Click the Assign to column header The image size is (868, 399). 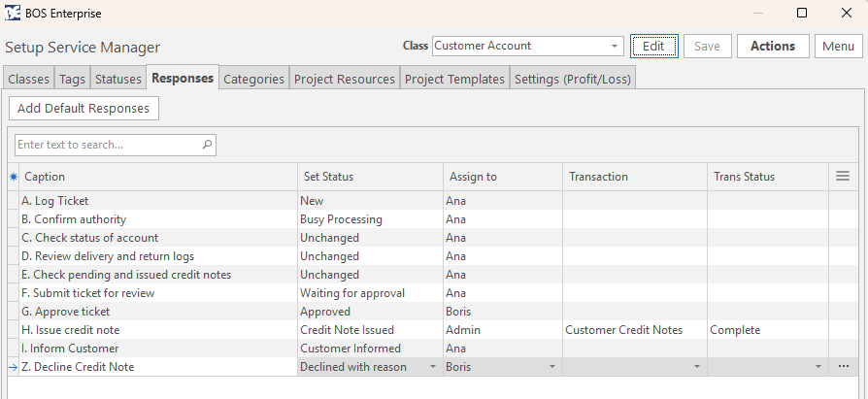click(x=503, y=177)
